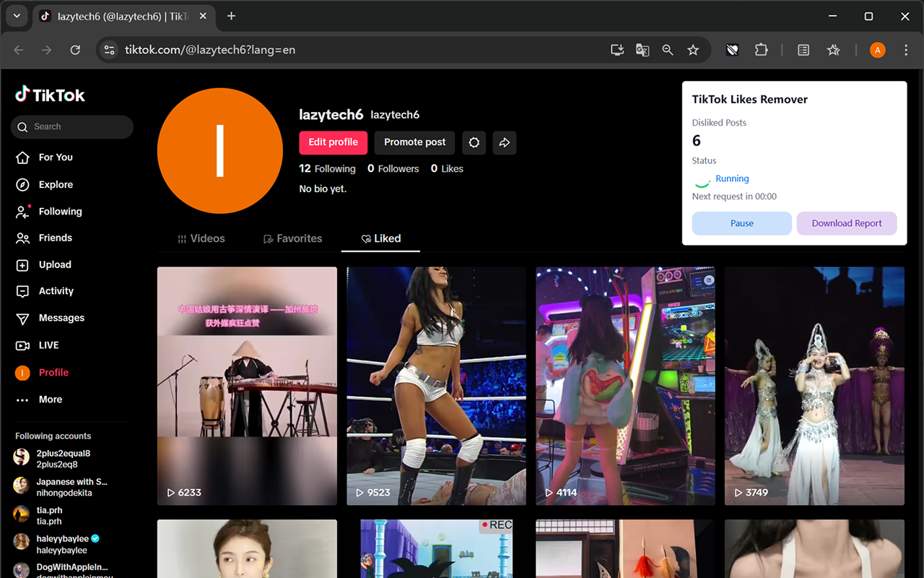This screenshot has height=578, width=924.
Task: Click the Upload plus icon
Action: [x=23, y=265]
